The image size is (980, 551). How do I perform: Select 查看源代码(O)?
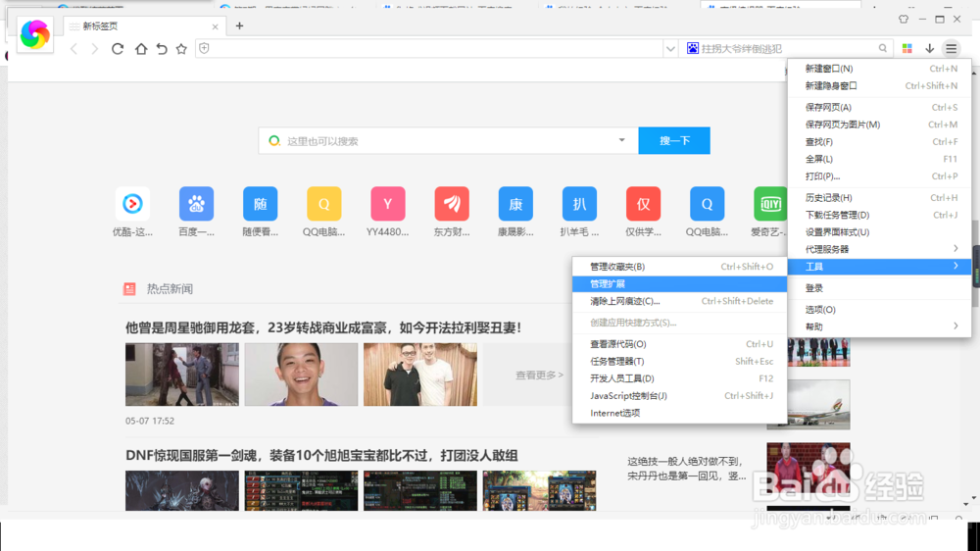(679, 344)
